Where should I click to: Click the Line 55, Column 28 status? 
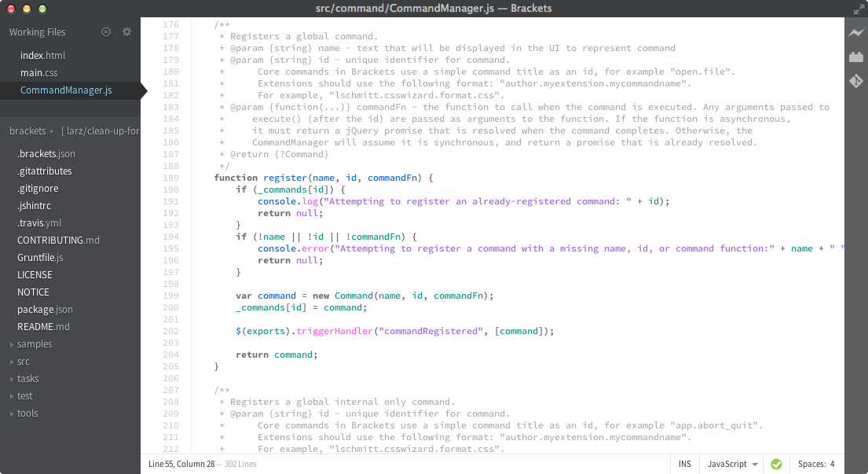[181, 464]
